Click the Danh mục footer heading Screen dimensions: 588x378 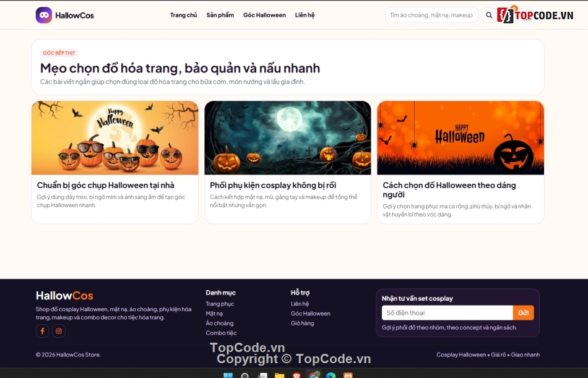click(220, 293)
